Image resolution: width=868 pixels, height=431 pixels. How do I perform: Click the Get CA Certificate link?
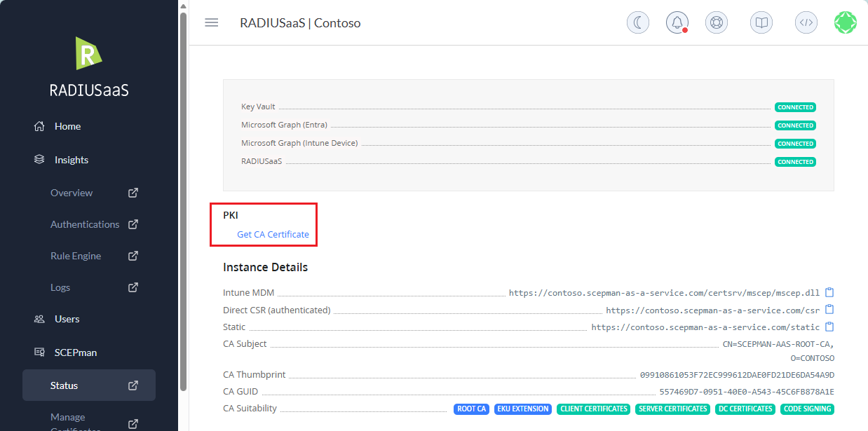tap(273, 234)
